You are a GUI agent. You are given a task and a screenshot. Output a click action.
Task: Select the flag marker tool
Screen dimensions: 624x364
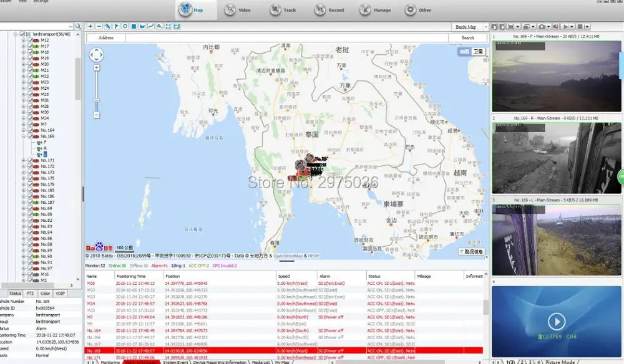(x=117, y=26)
